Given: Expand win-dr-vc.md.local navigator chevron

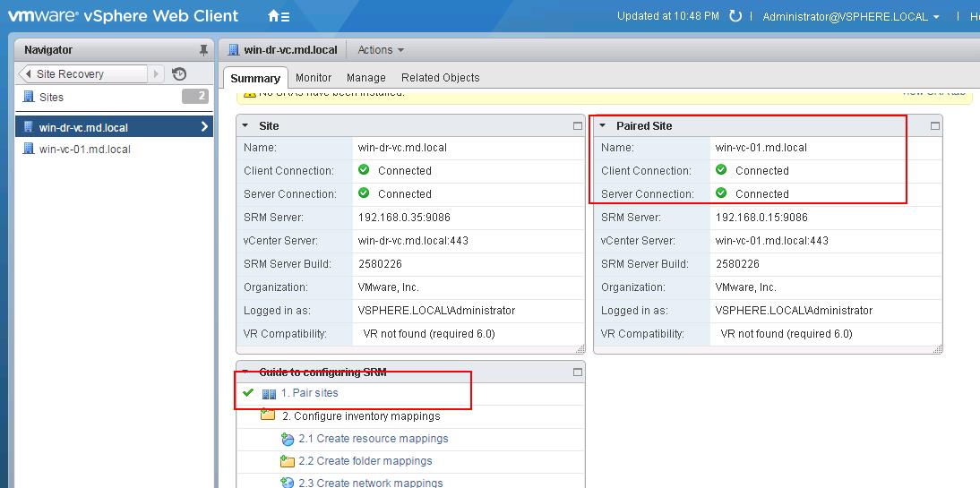Looking at the screenshot, I should coord(204,127).
